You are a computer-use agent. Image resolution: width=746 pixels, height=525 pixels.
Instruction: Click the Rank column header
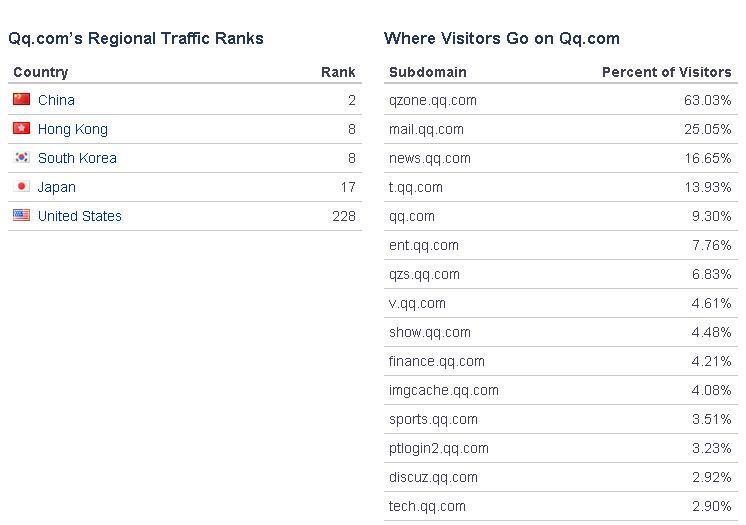point(338,72)
